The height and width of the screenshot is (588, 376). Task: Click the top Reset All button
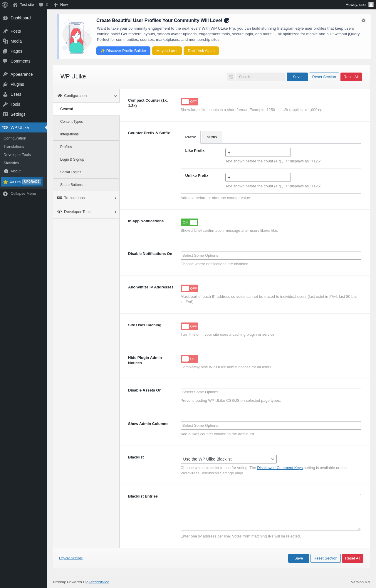click(351, 77)
